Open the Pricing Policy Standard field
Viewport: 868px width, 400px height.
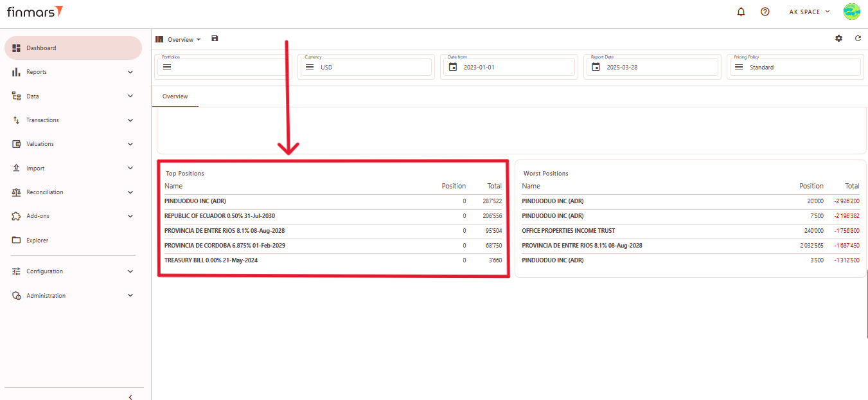coord(793,67)
